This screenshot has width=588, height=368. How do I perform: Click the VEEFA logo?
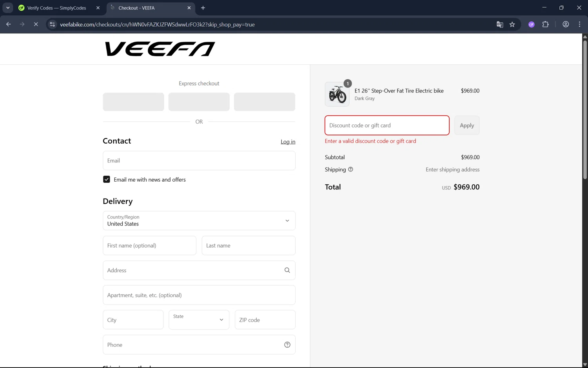[x=160, y=49]
